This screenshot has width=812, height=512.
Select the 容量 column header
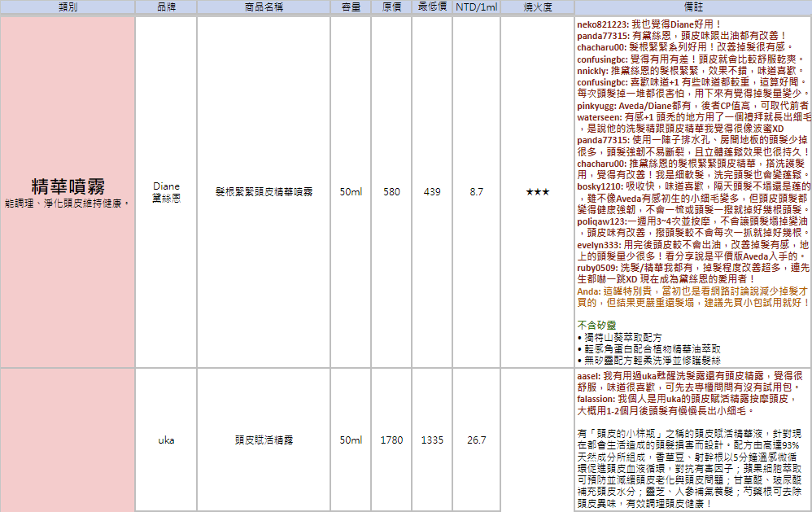pyautogui.click(x=351, y=7)
